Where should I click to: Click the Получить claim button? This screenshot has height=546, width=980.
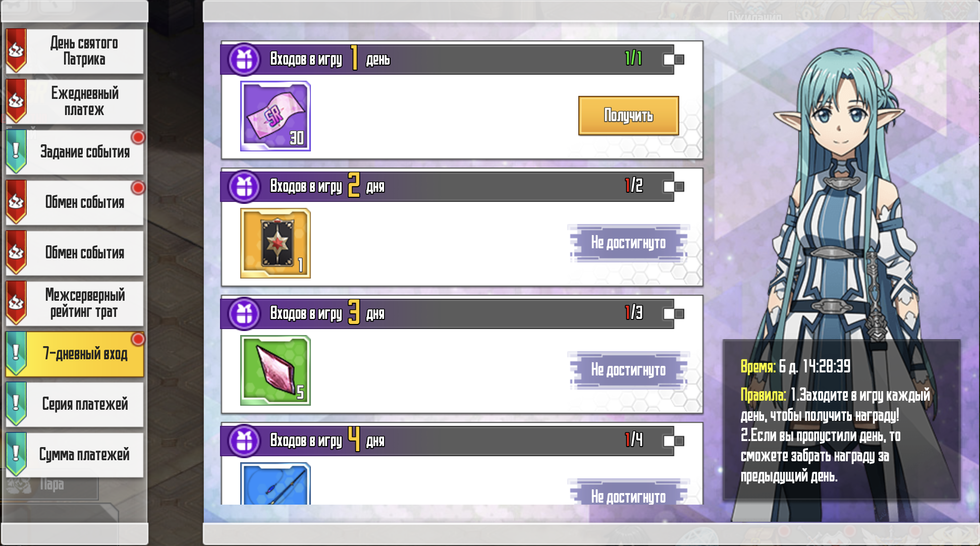(x=628, y=116)
